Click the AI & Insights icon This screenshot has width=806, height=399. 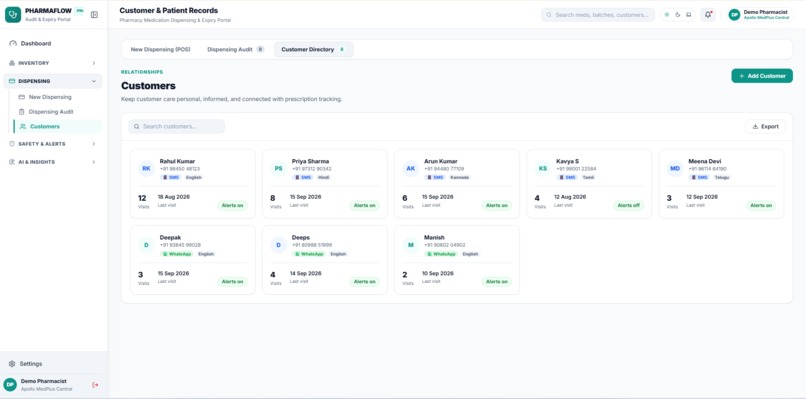click(12, 162)
